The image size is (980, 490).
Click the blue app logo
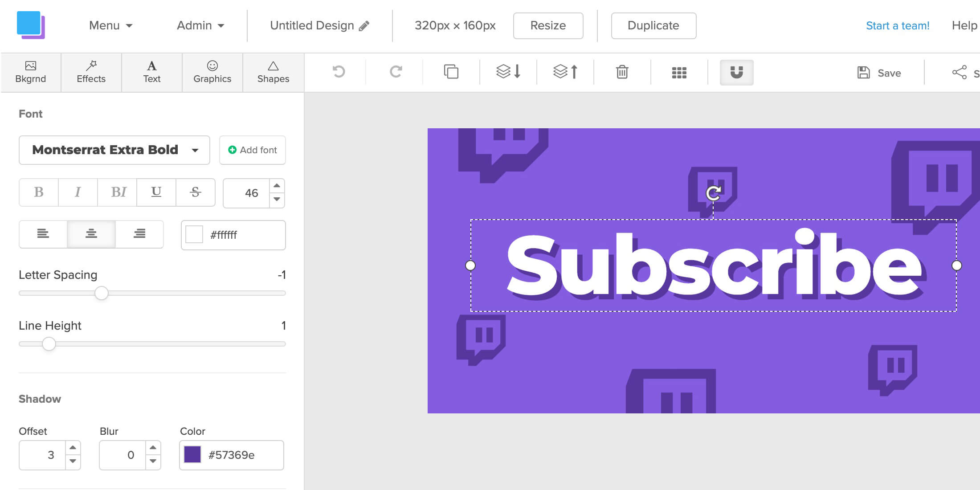[31, 25]
